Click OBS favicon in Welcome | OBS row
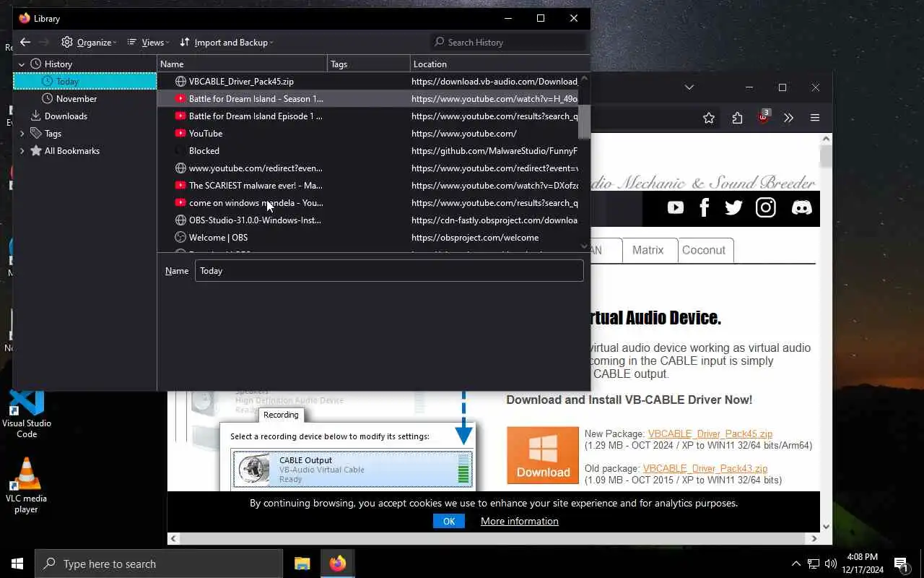Viewport: 924px width, 578px height. [180, 237]
